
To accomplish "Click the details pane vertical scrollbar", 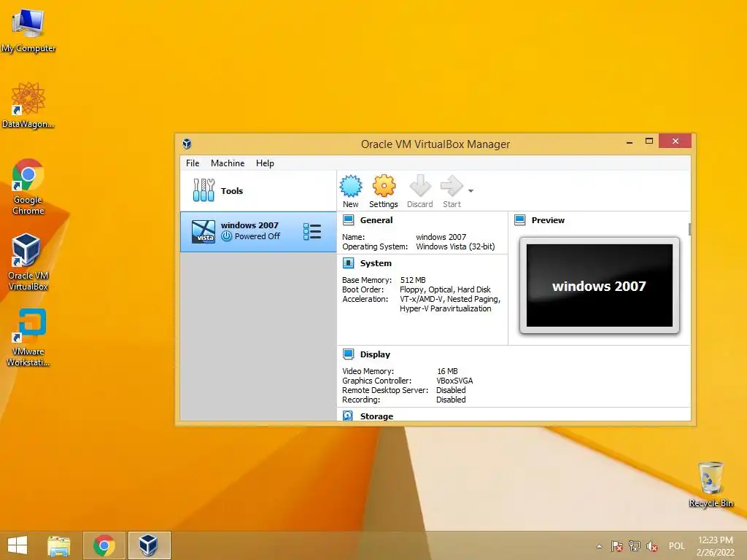I will tap(689, 228).
